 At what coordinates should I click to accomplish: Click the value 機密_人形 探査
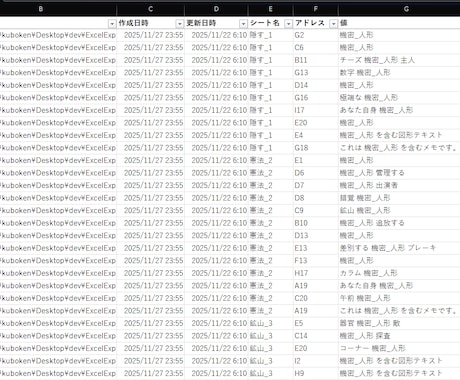365,336
